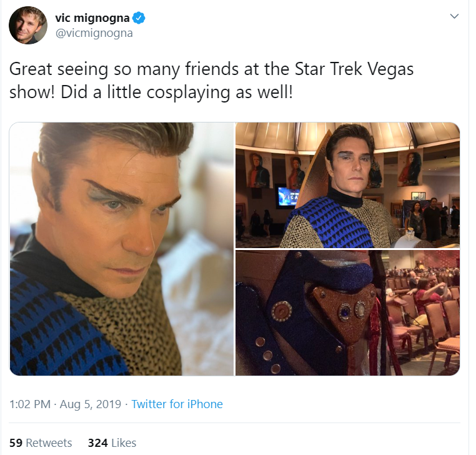Click the 1:02 PM timestamp
476x455 pixels.
tap(30, 404)
